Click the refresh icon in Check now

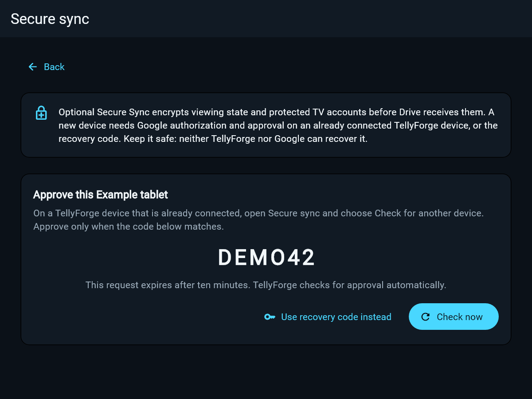(x=426, y=317)
